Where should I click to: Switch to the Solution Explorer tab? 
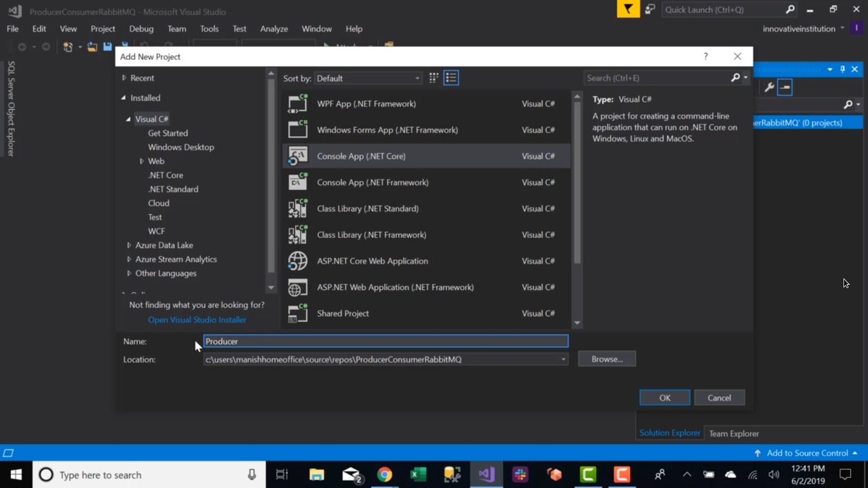coord(670,433)
